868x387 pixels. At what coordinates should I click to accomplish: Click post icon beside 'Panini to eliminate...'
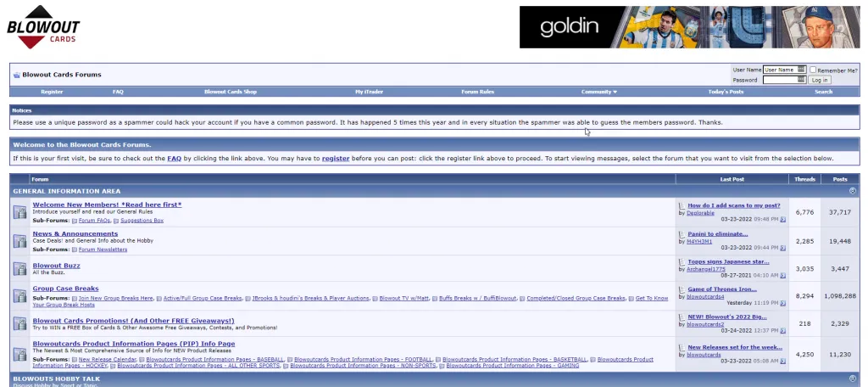tap(682, 234)
